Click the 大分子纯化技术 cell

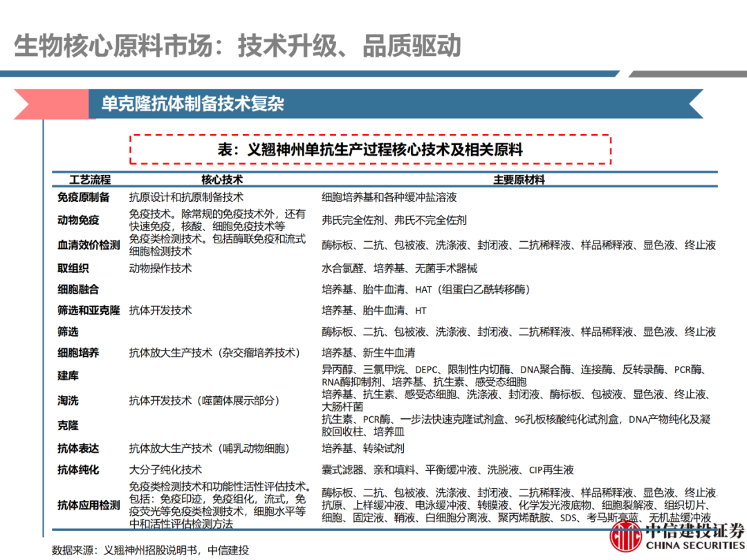[x=165, y=470]
